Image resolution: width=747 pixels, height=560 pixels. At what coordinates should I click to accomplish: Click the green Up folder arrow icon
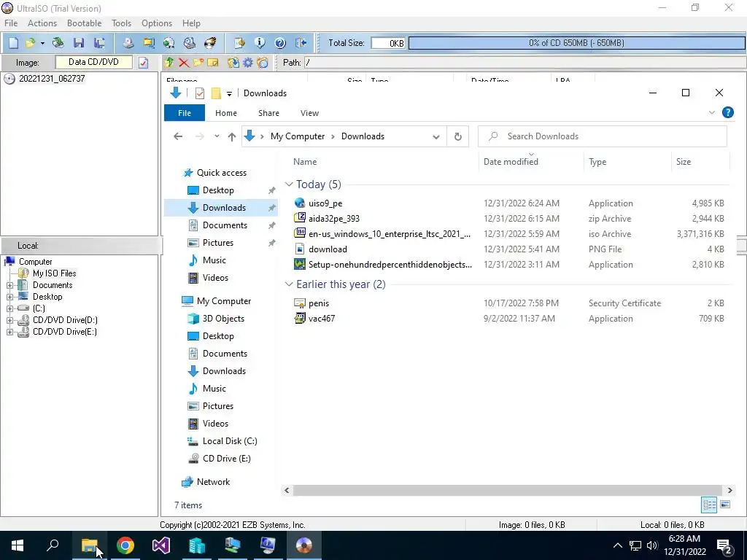click(x=169, y=63)
